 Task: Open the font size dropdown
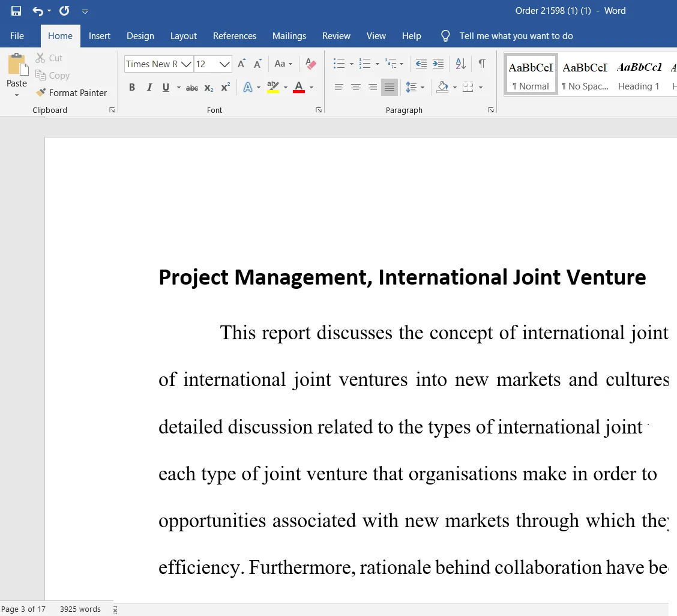224,64
